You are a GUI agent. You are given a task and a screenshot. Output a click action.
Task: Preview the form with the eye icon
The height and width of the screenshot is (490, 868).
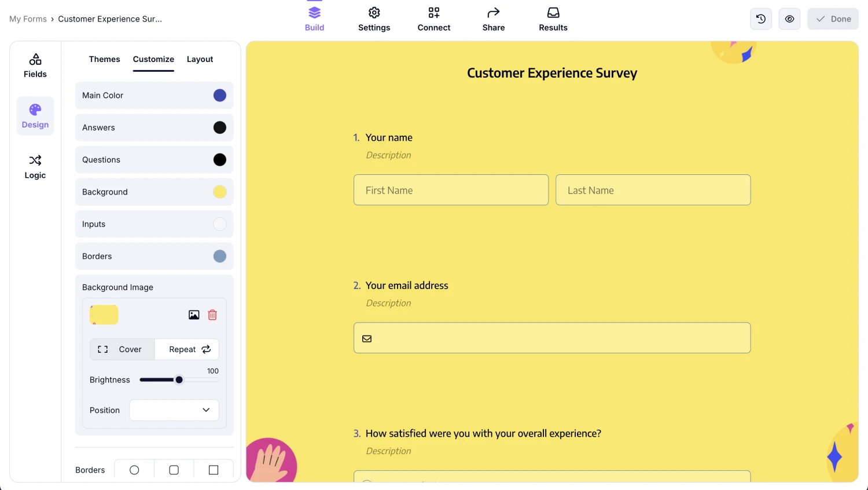789,19
